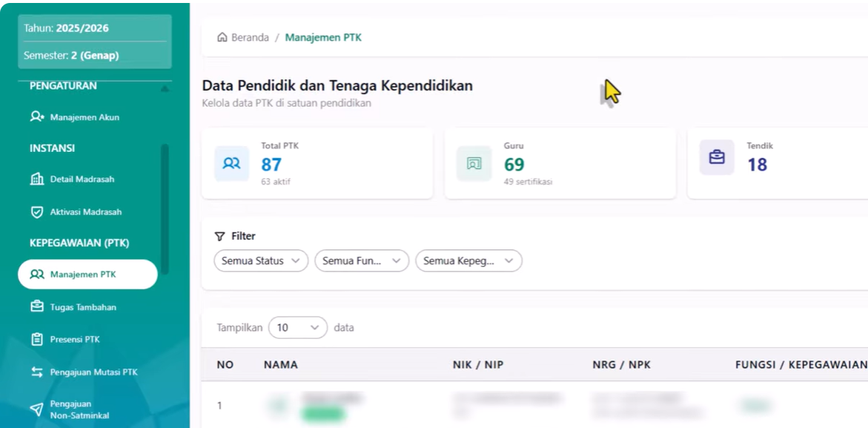Open Manajemen PTK from the breadcrumb
The image size is (868, 428).
point(323,36)
